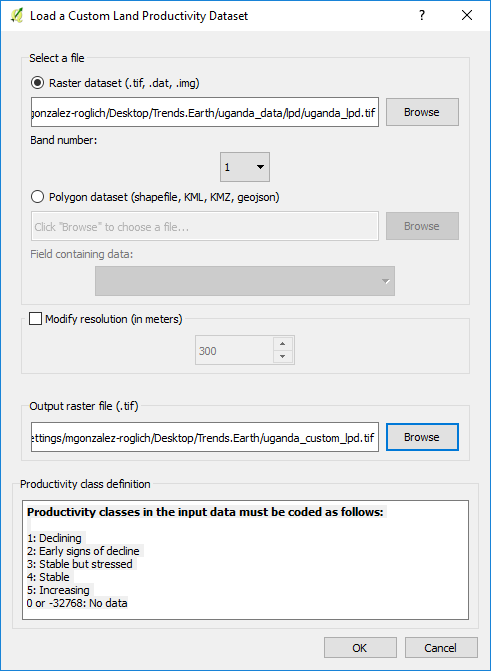This screenshot has width=491, height=671.
Task: Click the '3: Stable but stressed' line
Action: pos(80,564)
